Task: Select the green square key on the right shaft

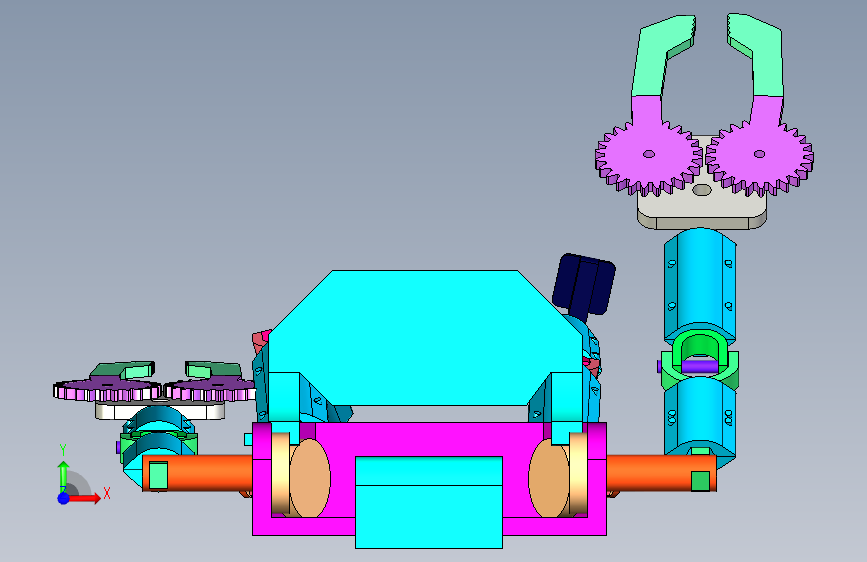Action: (701, 481)
